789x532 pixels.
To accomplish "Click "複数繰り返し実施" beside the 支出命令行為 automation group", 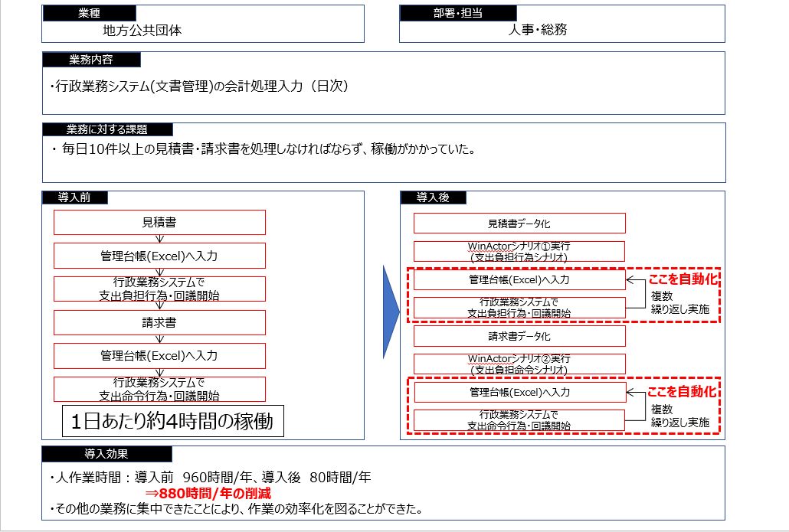I will point(679,416).
